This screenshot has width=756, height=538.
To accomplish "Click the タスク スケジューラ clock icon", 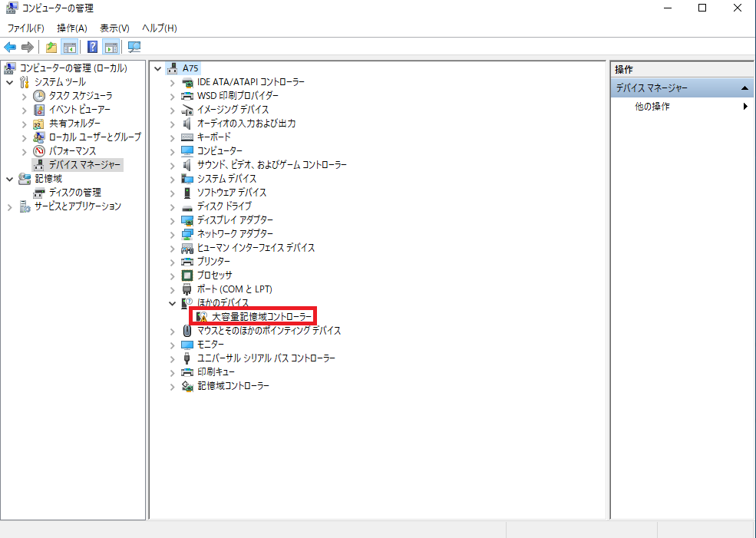I will click(x=39, y=96).
